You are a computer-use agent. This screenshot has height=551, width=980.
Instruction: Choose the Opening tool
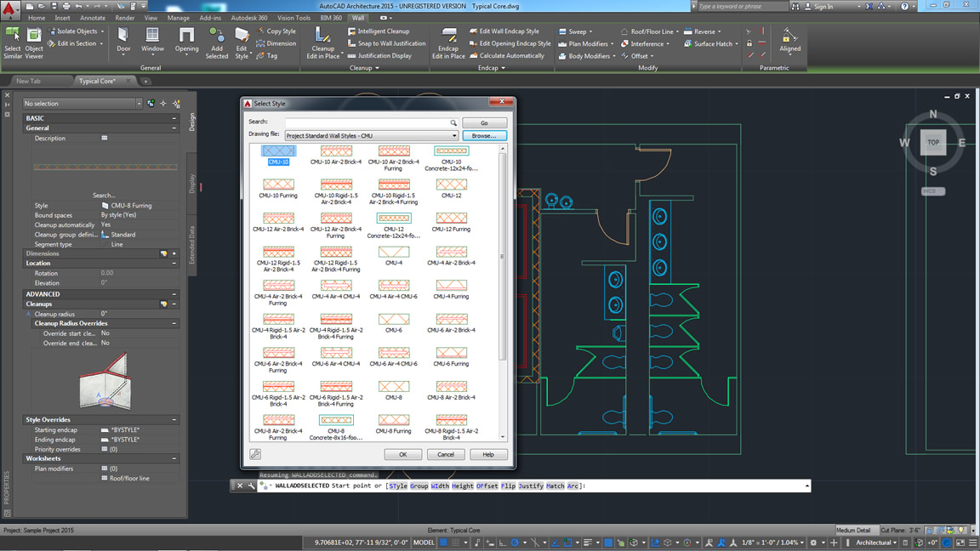(x=186, y=41)
